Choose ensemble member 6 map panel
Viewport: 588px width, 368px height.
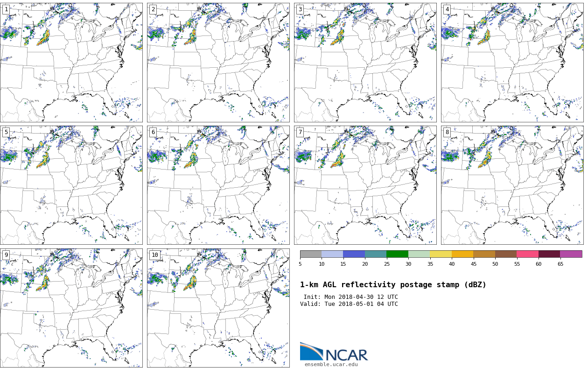[x=218, y=185]
